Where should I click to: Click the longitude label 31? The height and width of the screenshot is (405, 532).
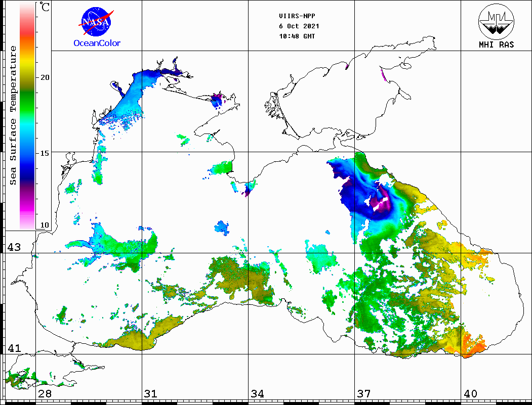(x=151, y=393)
